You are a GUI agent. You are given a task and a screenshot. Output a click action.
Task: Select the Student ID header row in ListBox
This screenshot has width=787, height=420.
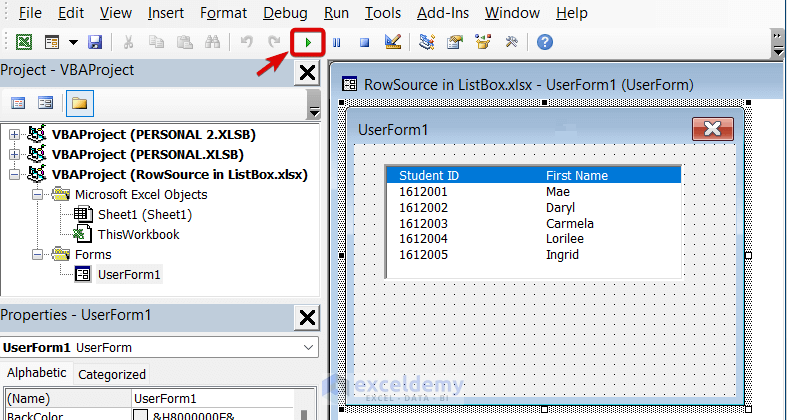pyautogui.click(x=535, y=176)
